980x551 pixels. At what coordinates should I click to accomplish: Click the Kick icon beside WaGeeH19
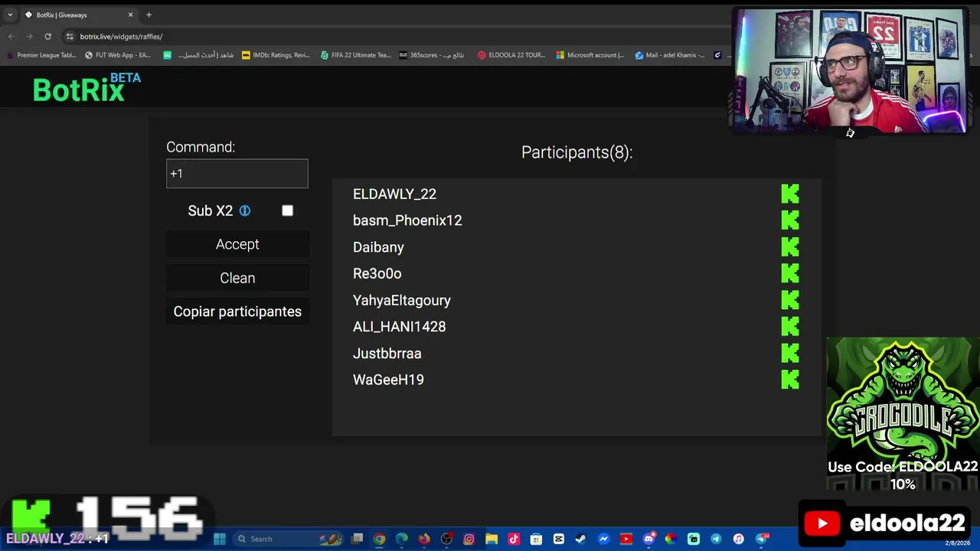(x=790, y=380)
